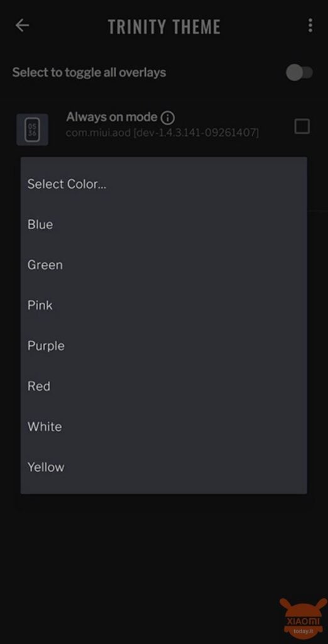The width and height of the screenshot is (328, 644).
Task: Pick Pink in the dropdown
Action: pyautogui.click(x=164, y=305)
